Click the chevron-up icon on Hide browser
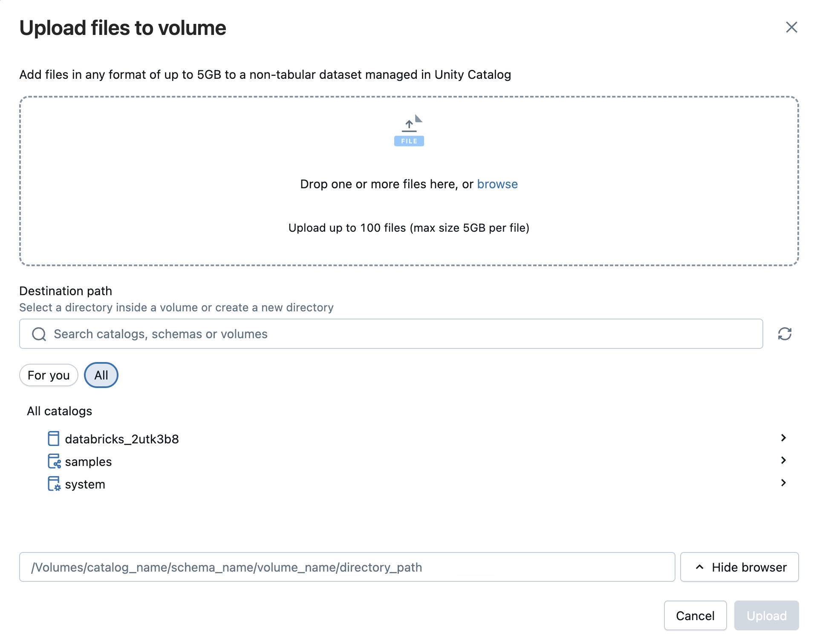814x644 pixels. [x=699, y=567]
